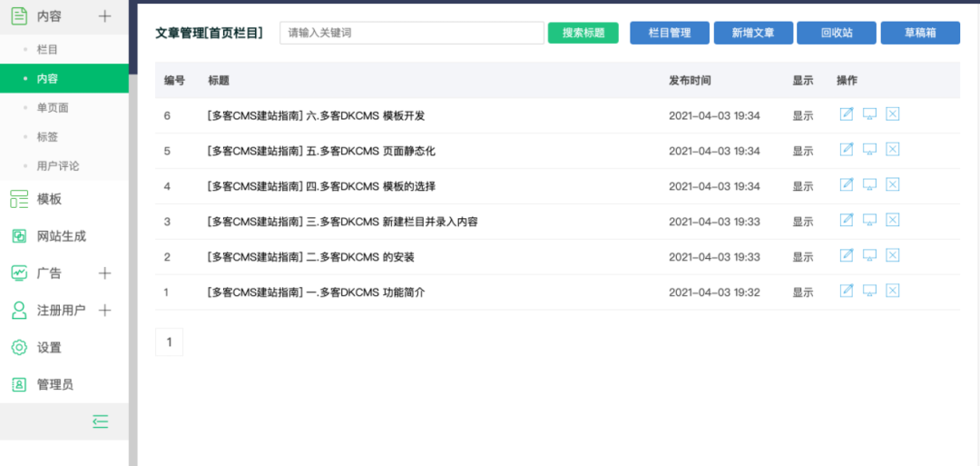This screenshot has height=466, width=980.
Task: Open the 草稿箱 drafts button
Action: tap(920, 33)
